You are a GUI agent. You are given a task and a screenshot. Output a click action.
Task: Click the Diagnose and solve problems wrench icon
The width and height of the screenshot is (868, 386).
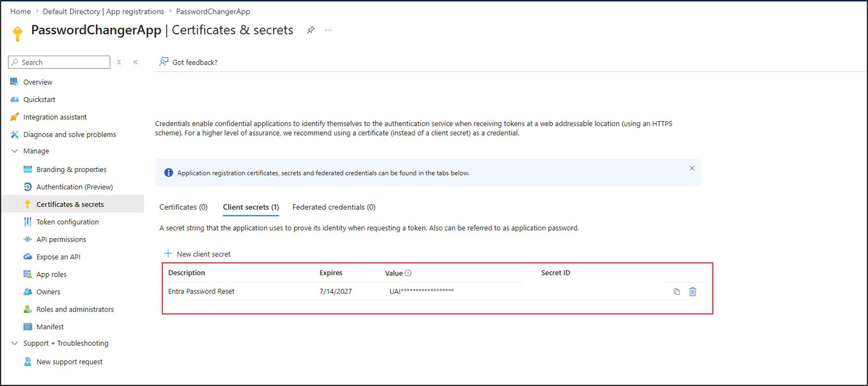point(14,135)
